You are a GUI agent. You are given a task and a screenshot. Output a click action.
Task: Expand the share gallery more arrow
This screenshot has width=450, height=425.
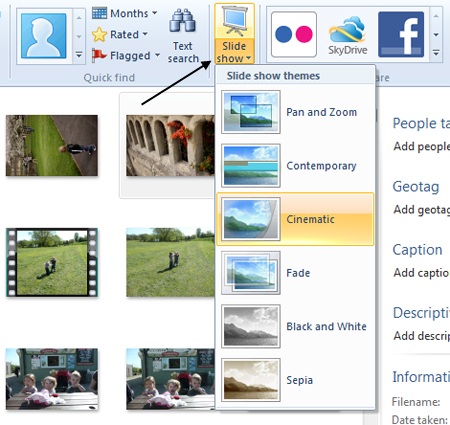coord(436,53)
